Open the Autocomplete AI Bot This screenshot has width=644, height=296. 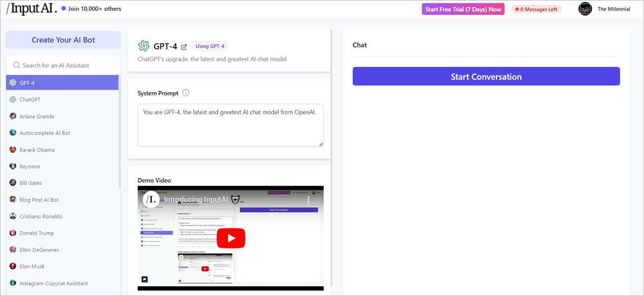pos(44,133)
